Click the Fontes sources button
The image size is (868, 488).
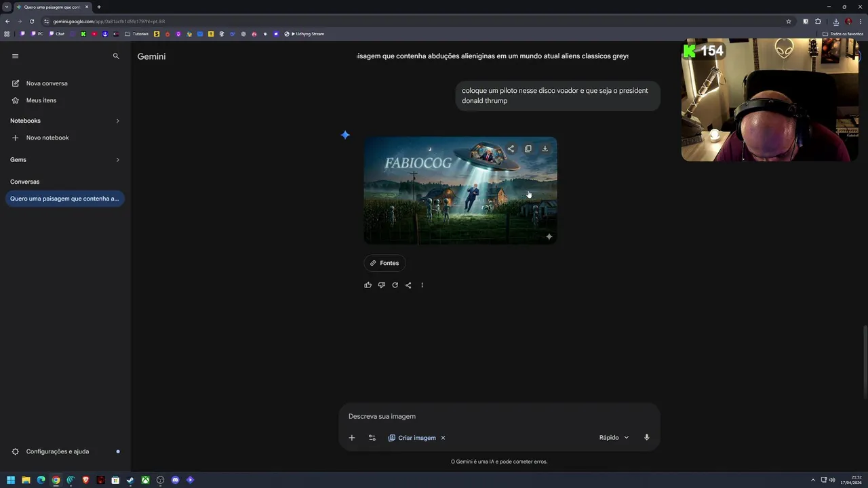[384, 263]
